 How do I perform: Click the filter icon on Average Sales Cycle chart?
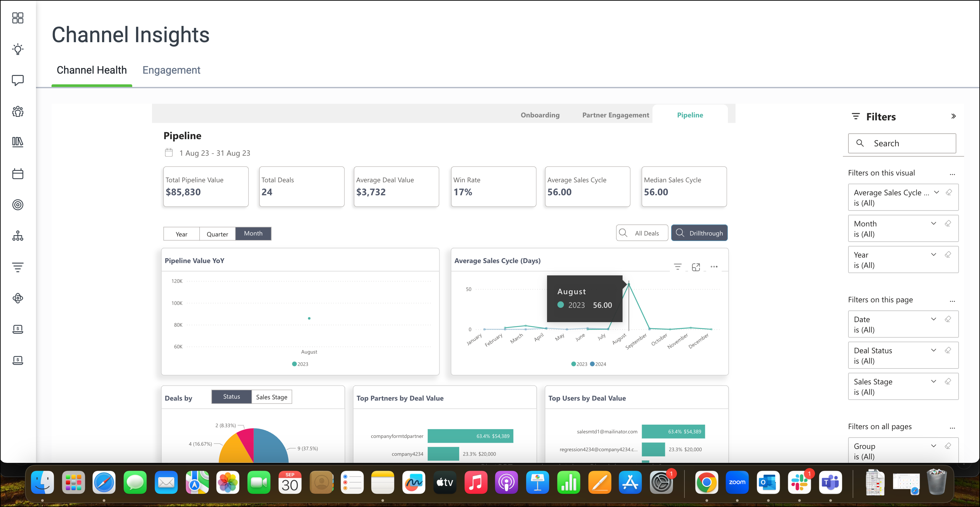[678, 267]
